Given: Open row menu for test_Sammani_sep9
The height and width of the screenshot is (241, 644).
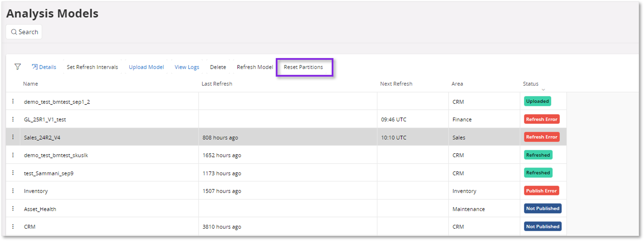Looking at the screenshot, I should point(13,173).
